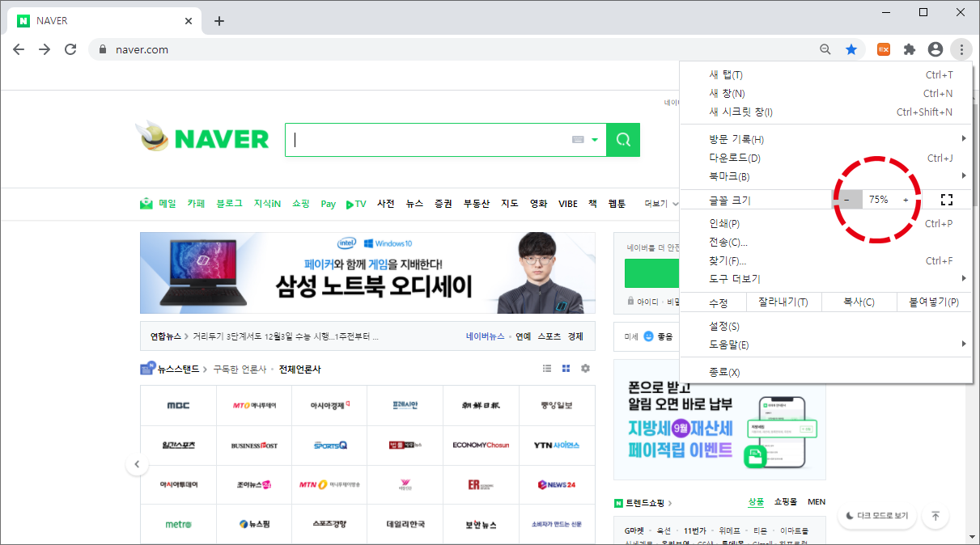
Task: Open the Naver TV icon link
Action: pyautogui.click(x=356, y=204)
